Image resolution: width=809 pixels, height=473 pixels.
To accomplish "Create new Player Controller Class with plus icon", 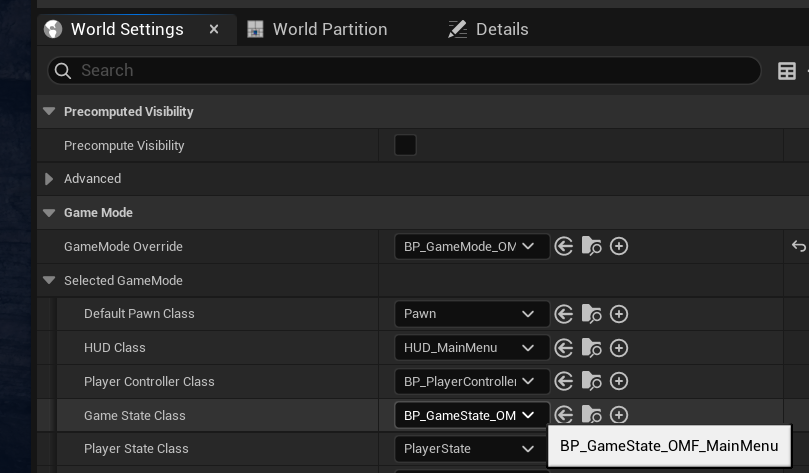I will pyautogui.click(x=619, y=382).
